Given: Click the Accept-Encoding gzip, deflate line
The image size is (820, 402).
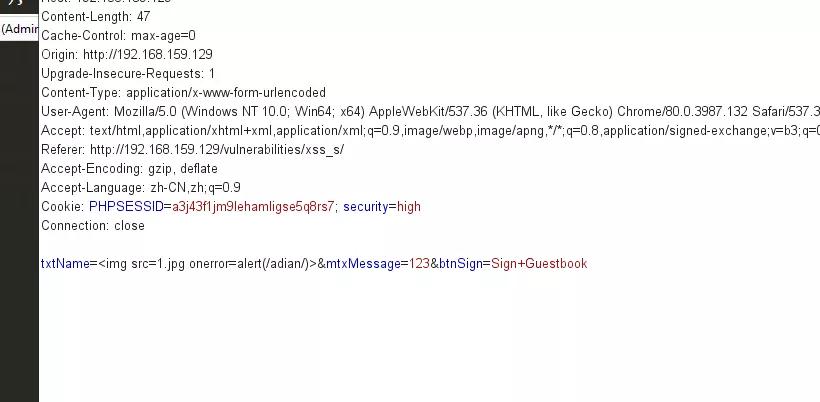Looking at the screenshot, I should pyautogui.click(x=129, y=169).
